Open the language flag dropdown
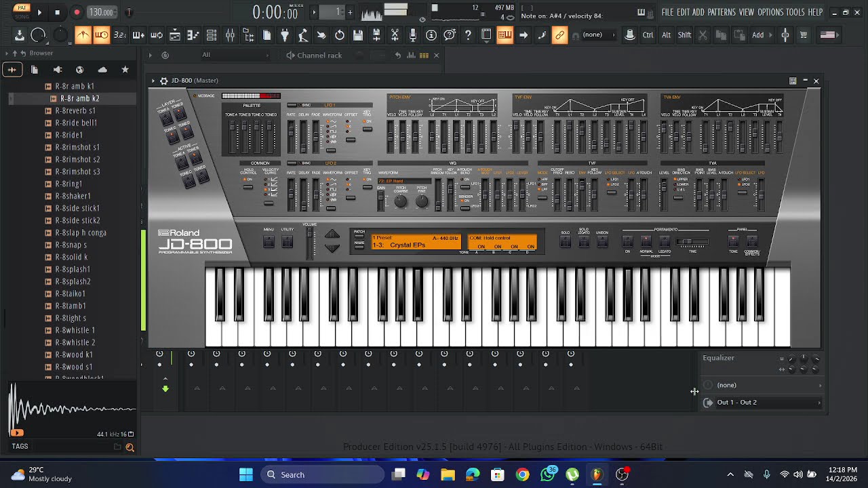 828,35
